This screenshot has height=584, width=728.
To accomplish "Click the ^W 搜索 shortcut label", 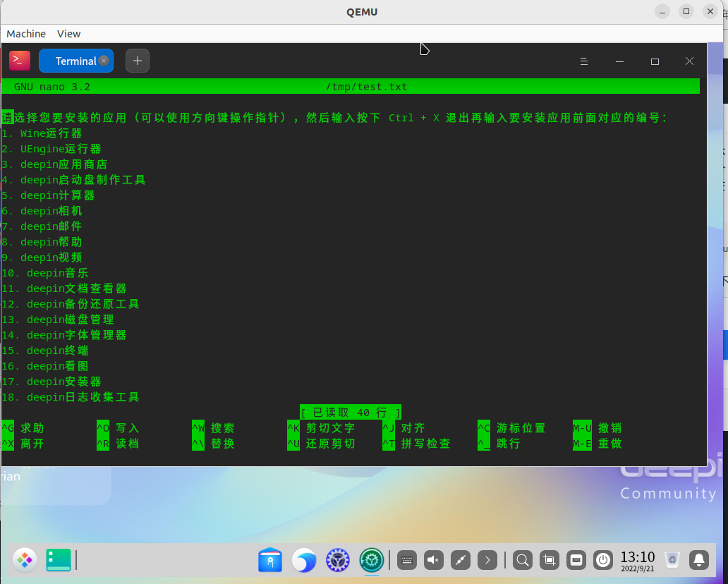I will tap(213, 428).
